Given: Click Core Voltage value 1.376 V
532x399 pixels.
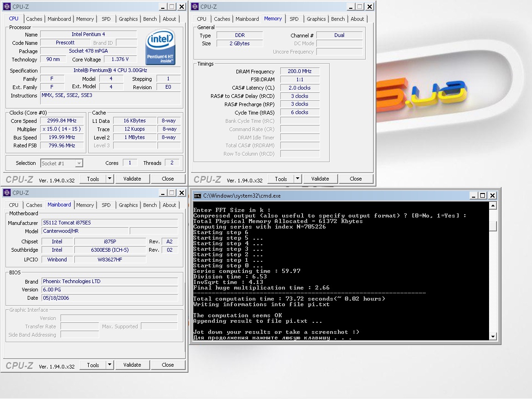Looking at the screenshot, I should 120,60.
